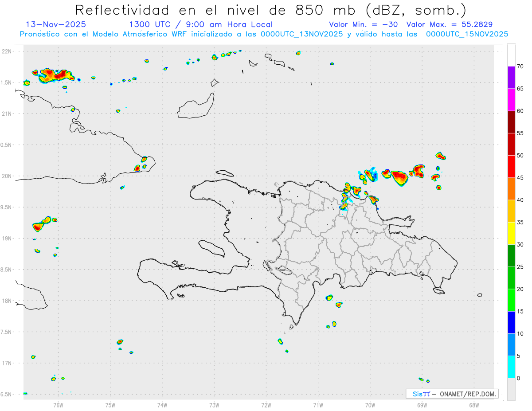Click 'Valor Max. = 55.2829' text

pos(450,24)
